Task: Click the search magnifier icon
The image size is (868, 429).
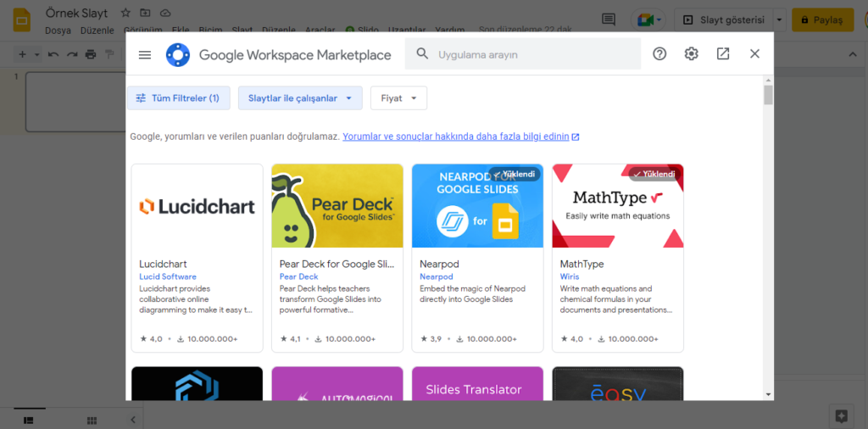Action: pyautogui.click(x=422, y=53)
